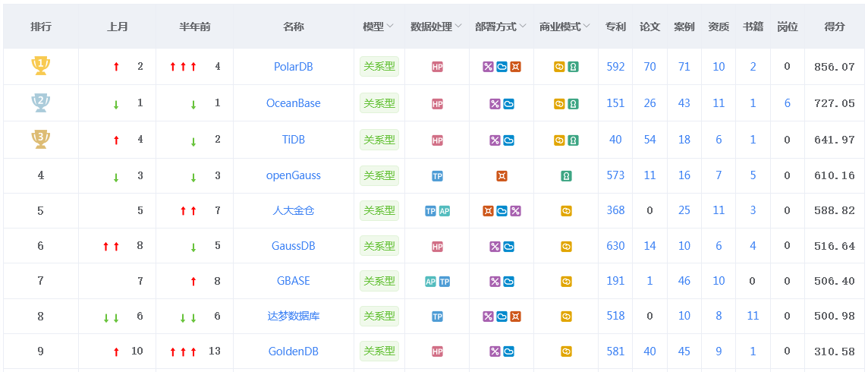Click the yellow link icon in the GoldenDB row
Screen dimensions: 868x372
566,352
